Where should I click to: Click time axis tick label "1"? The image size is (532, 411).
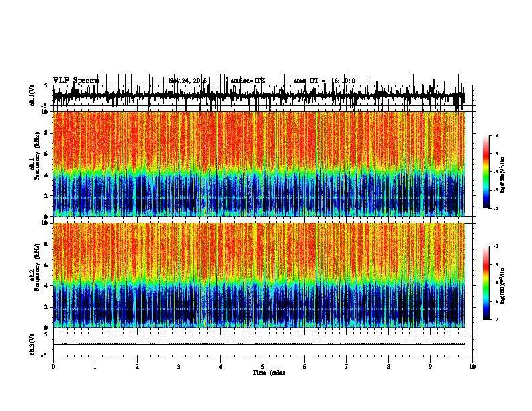[x=95, y=367]
